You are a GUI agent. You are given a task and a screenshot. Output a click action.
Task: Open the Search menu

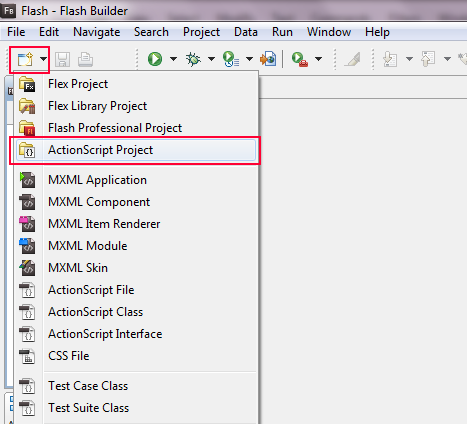click(151, 32)
